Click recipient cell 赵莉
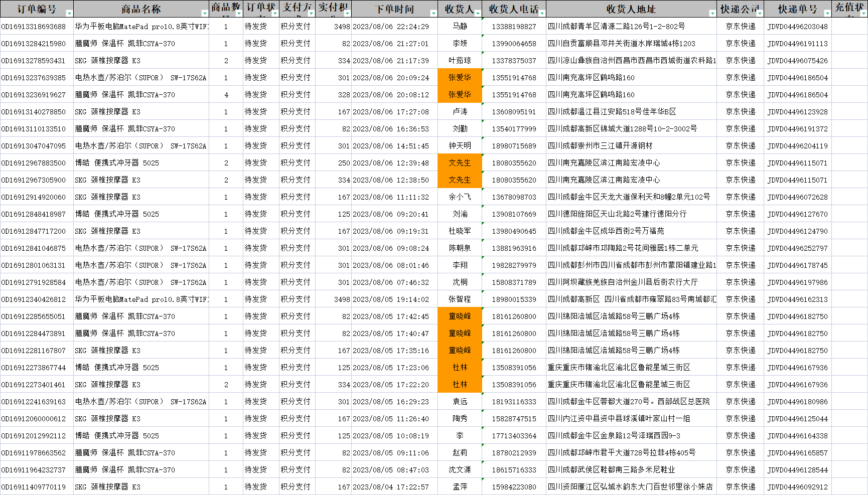The image size is (868, 495). click(x=460, y=453)
